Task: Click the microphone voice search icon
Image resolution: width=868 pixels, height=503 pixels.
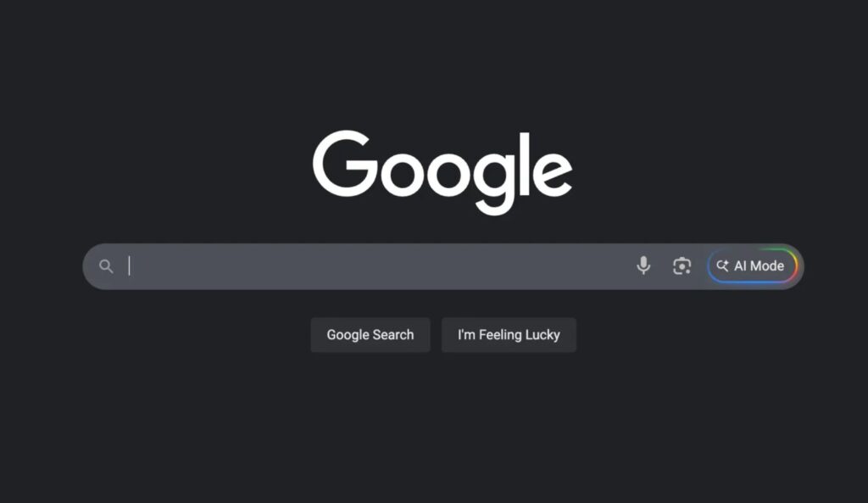Action: (x=643, y=265)
